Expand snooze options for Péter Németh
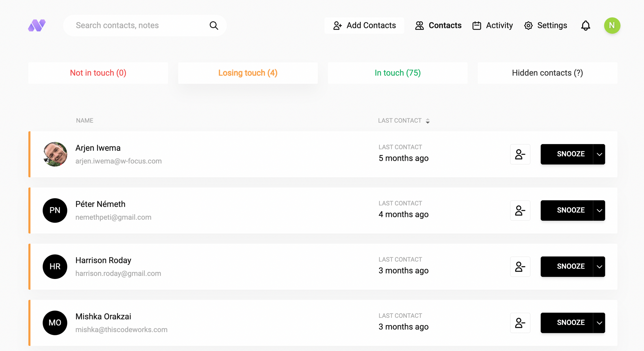 coord(599,210)
